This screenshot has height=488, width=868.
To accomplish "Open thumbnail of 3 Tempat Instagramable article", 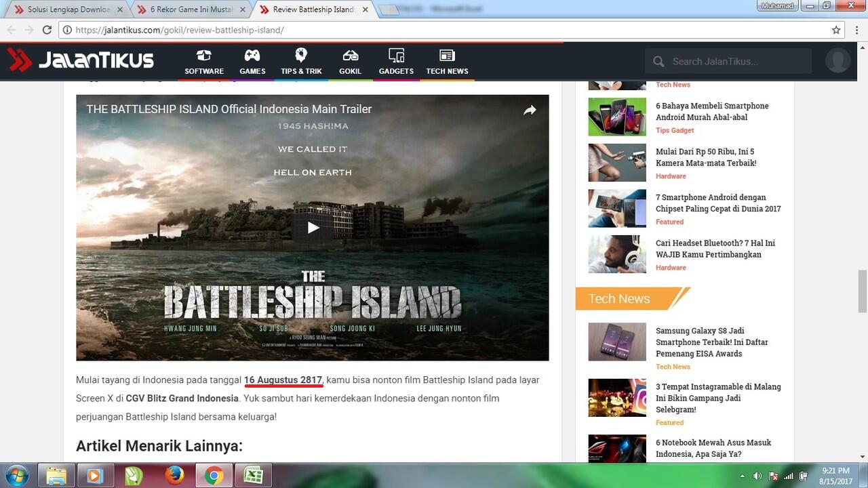I will pos(617,398).
